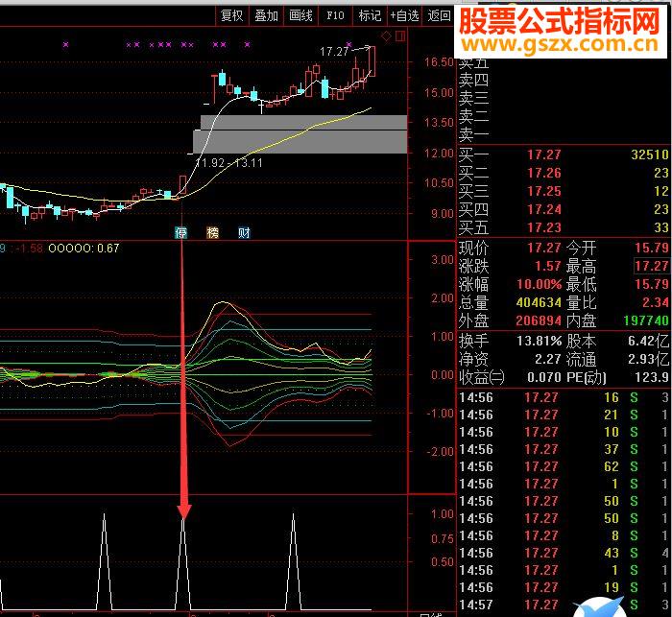The image size is (672, 617).
Task: Click the 净资 2.27 value
Action: 548,359
